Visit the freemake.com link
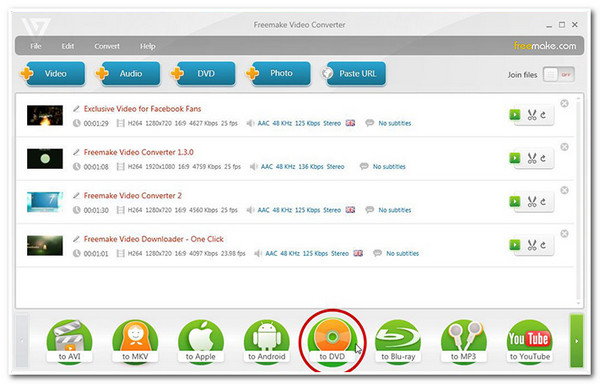This screenshot has width=600, height=384. point(545,46)
